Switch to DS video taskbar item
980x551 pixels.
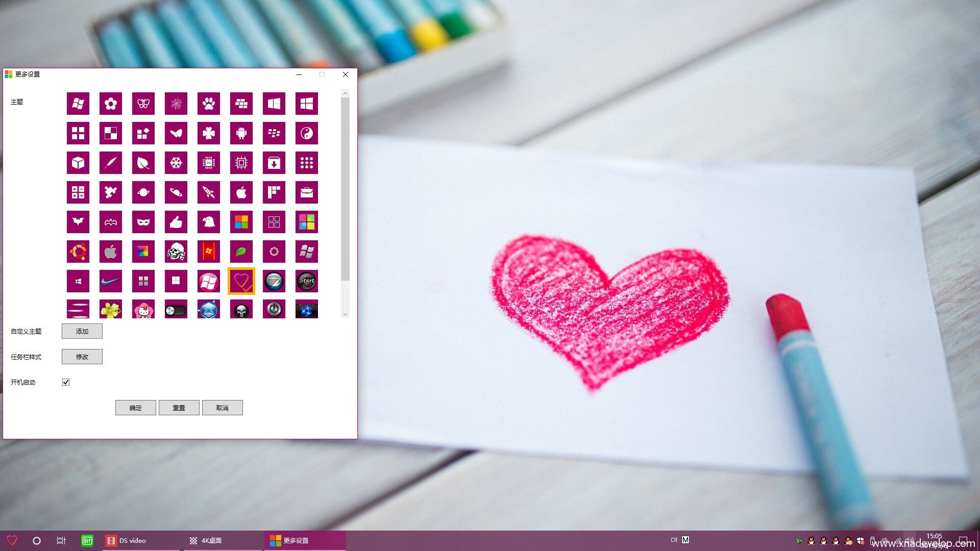132,540
